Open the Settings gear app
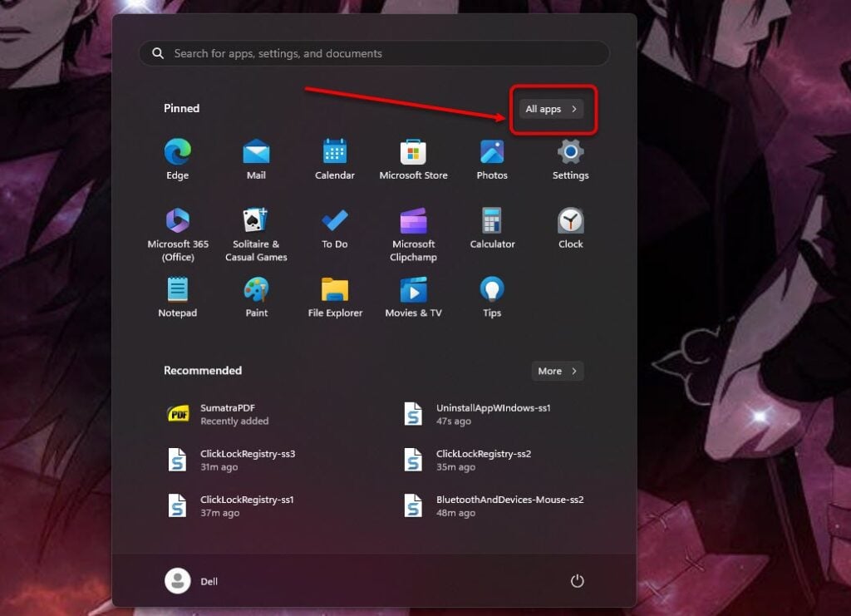 (x=570, y=159)
